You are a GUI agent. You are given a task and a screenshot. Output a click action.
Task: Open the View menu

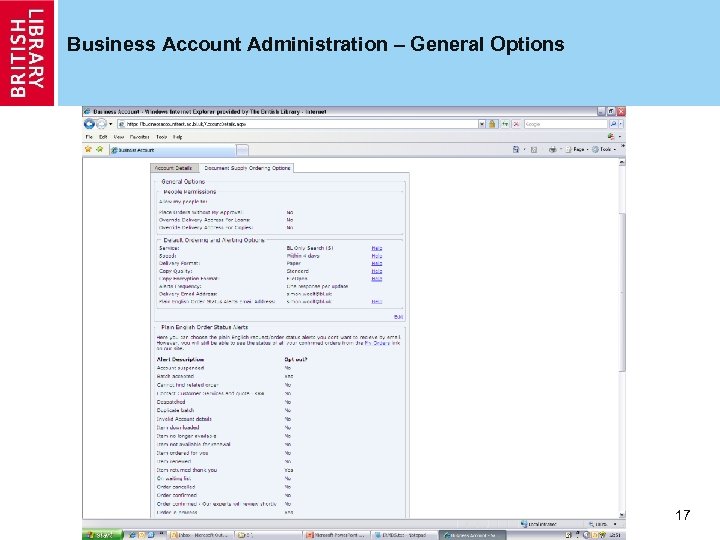click(x=119, y=137)
